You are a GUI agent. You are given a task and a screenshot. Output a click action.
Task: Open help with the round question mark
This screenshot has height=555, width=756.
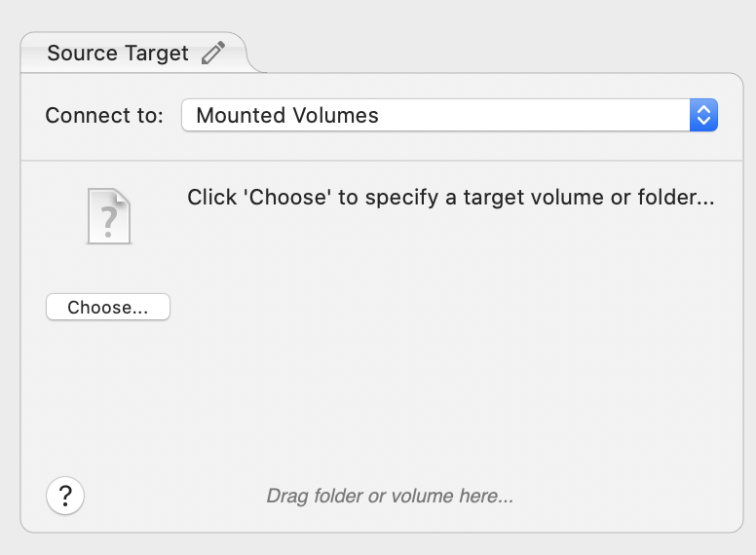pos(65,496)
